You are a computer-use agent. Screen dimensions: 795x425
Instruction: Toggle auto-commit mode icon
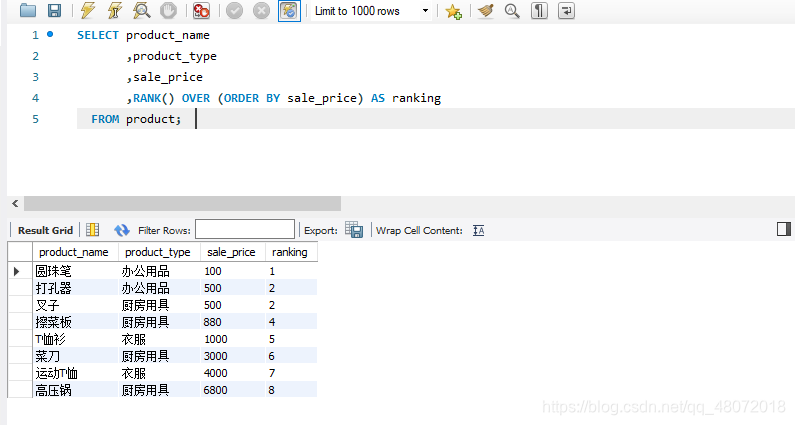click(x=289, y=11)
